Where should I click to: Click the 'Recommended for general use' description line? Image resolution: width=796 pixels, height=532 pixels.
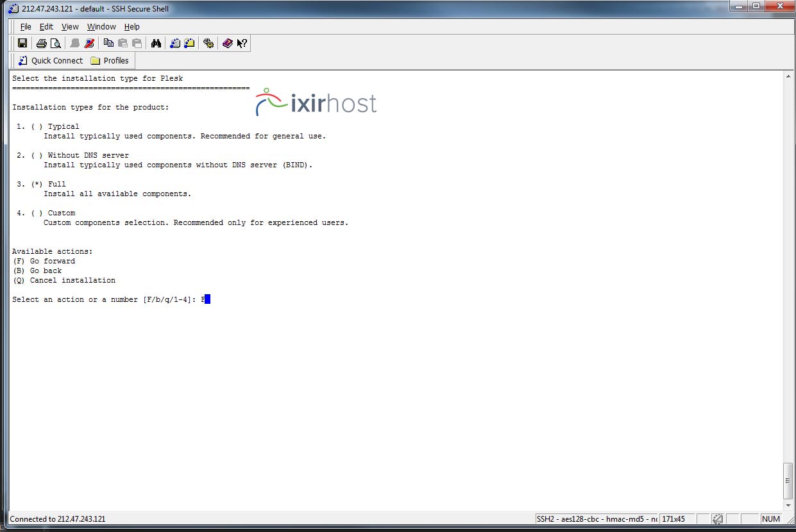(x=185, y=136)
